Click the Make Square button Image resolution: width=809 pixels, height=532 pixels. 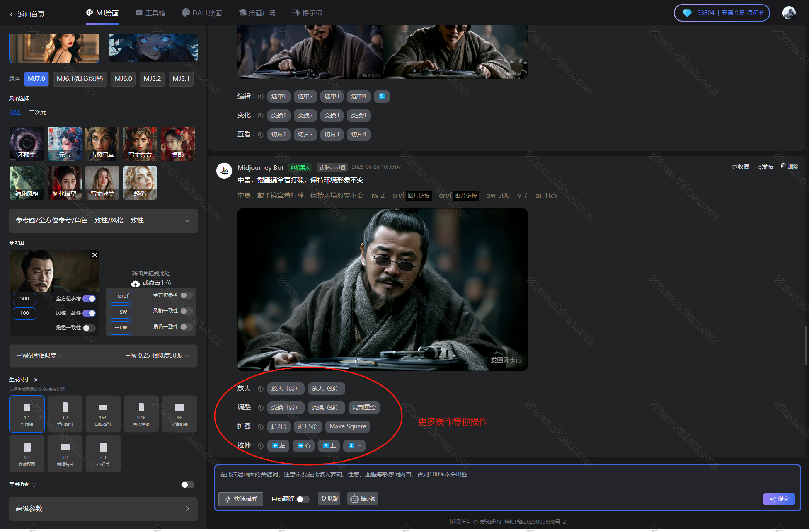[348, 426]
